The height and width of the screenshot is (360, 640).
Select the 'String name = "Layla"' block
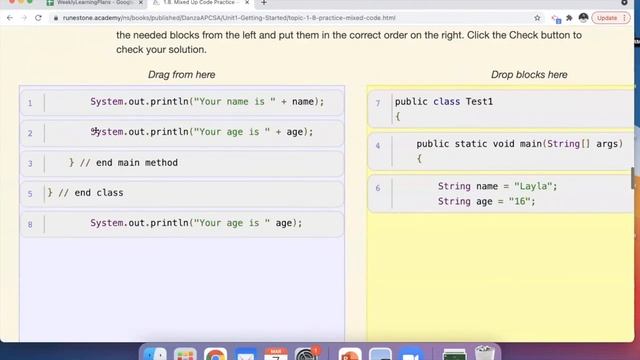coord(501,194)
